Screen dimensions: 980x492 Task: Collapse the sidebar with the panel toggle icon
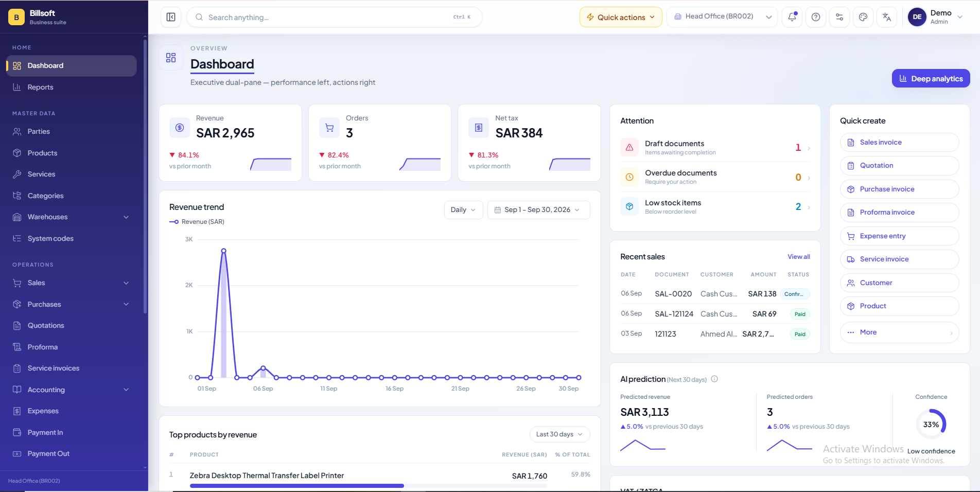coord(171,17)
